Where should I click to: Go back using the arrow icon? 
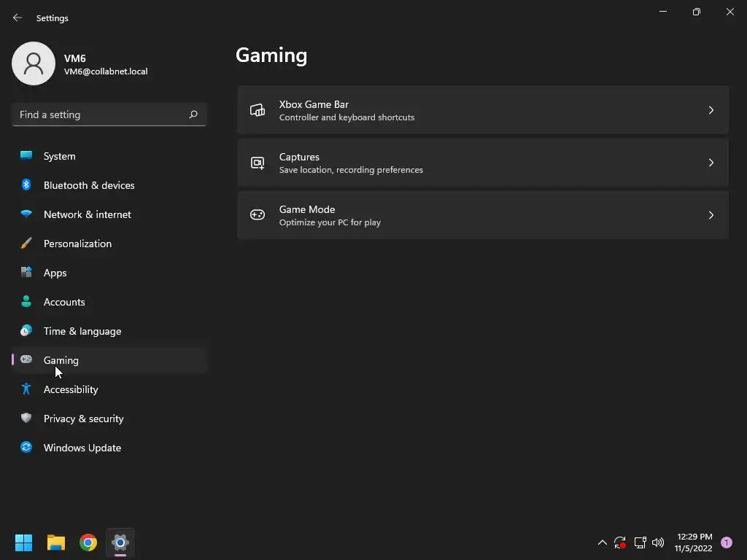(18, 17)
